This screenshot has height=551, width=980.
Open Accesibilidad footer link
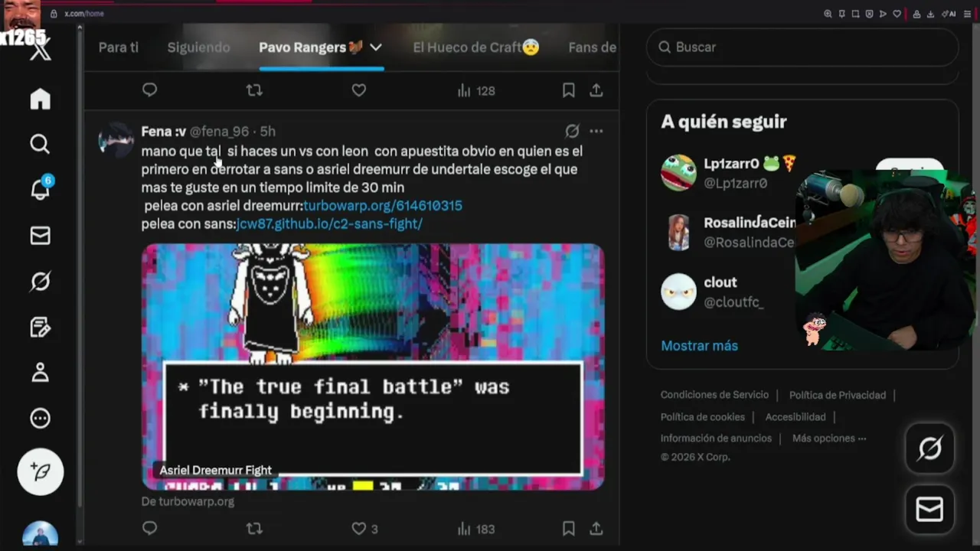[x=795, y=417]
